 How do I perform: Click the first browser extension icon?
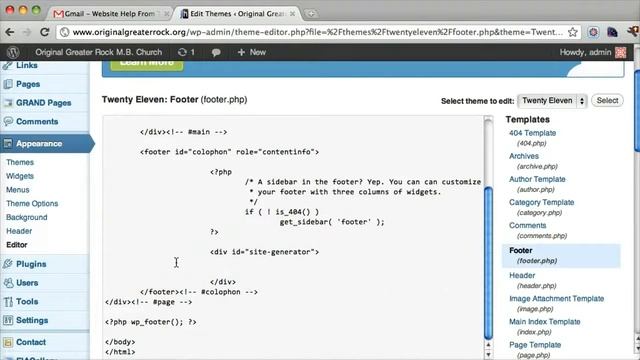click(x=593, y=32)
